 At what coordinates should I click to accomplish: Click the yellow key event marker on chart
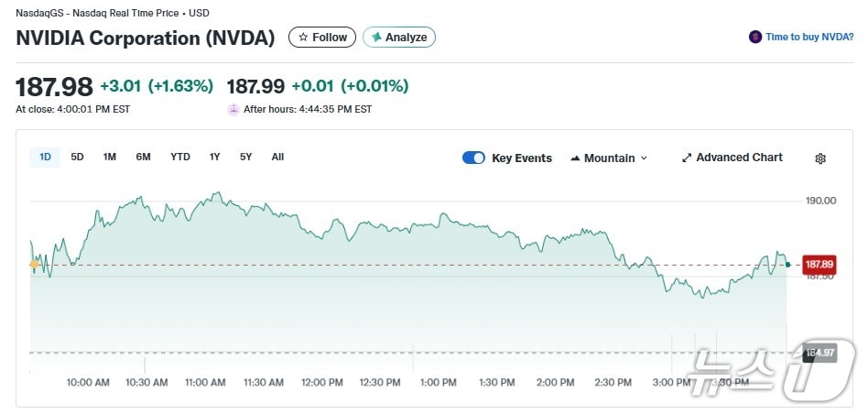[x=35, y=265]
